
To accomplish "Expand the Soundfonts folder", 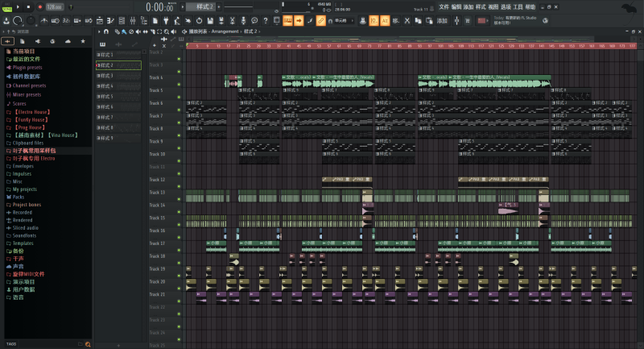I will [x=21, y=235].
